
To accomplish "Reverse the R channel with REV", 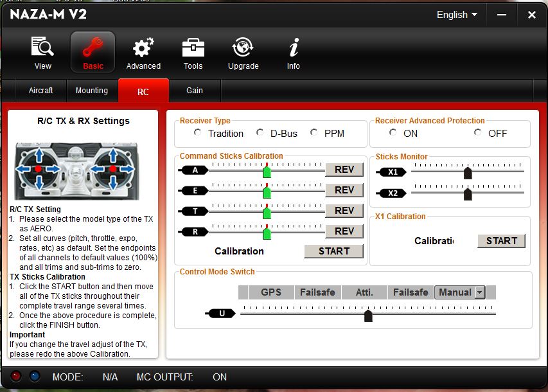I will point(344,231).
